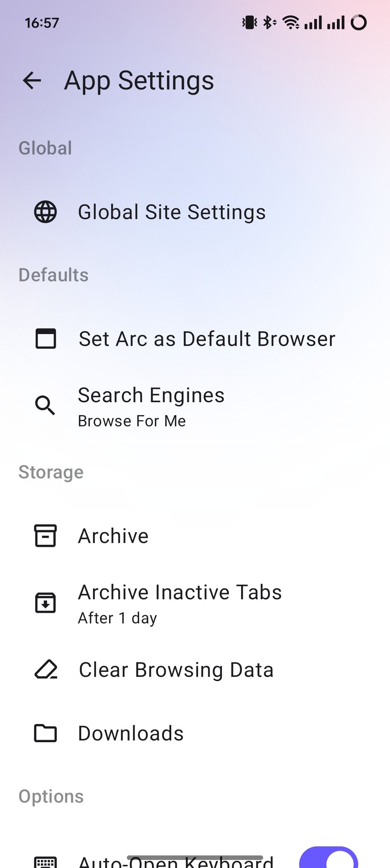Tap the Downloads folder icon
The height and width of the screenshot is (868, 390).
click(x=45, y=733)
